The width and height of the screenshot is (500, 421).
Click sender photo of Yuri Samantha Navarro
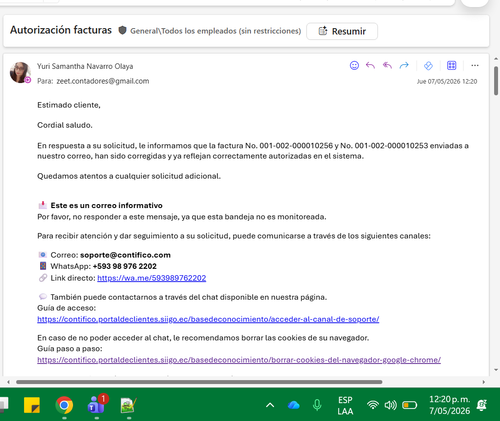20,72
